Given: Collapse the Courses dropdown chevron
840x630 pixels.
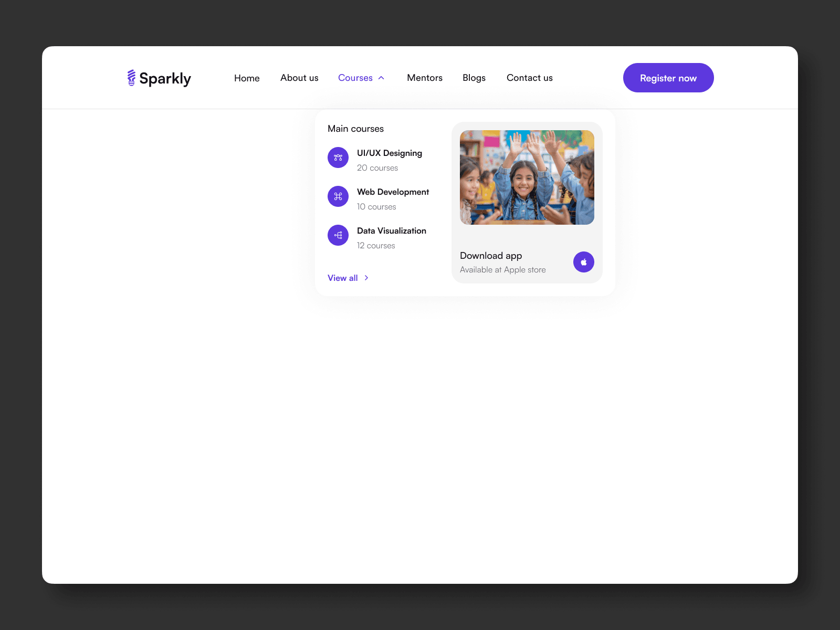Looking at the screenshot, I should pyautogui.click(x=381, y=78).
